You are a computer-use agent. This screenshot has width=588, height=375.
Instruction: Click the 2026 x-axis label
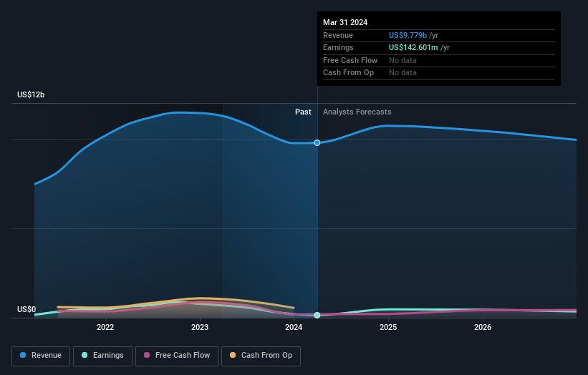pyautogui.click(x=483, y=327)
